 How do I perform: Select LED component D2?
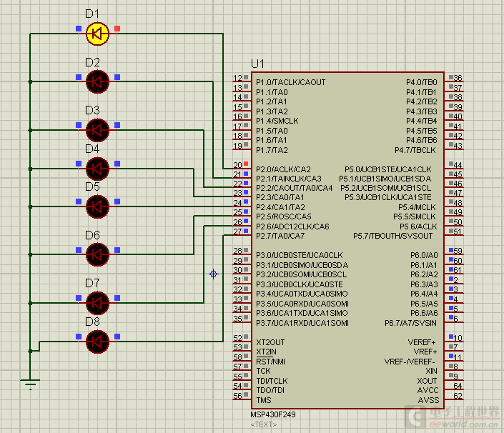[97, 82]
